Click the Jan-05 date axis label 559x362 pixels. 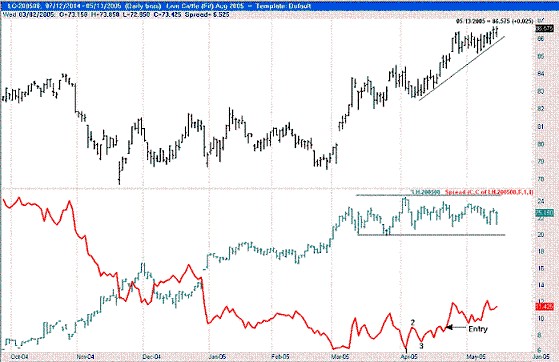point(217,357)
